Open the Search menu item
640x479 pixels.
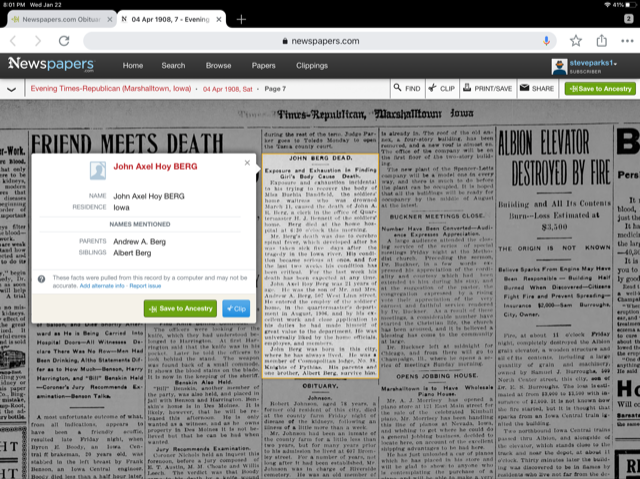173,65
